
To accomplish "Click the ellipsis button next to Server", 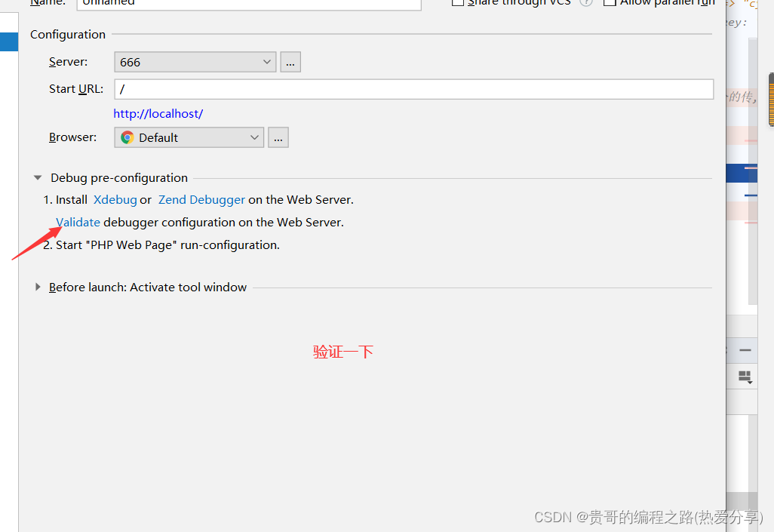I will click(290, 62).
